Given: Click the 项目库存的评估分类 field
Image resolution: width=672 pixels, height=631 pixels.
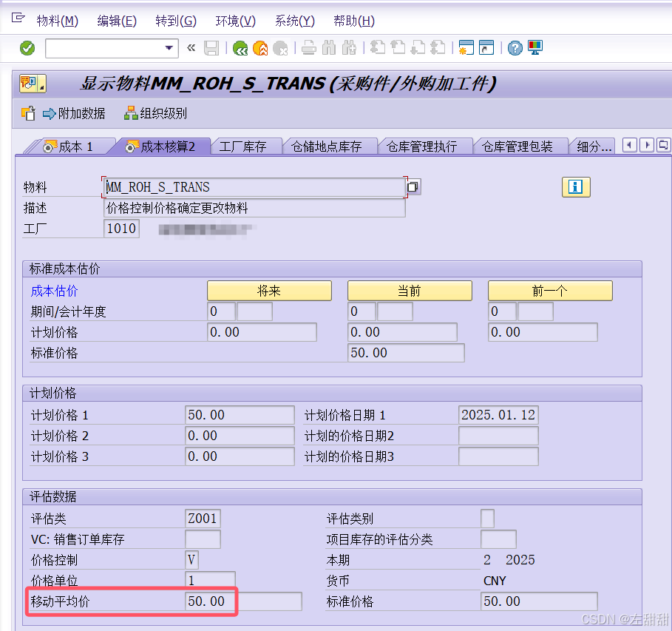Looking at the screenshot, I should 498,539.
